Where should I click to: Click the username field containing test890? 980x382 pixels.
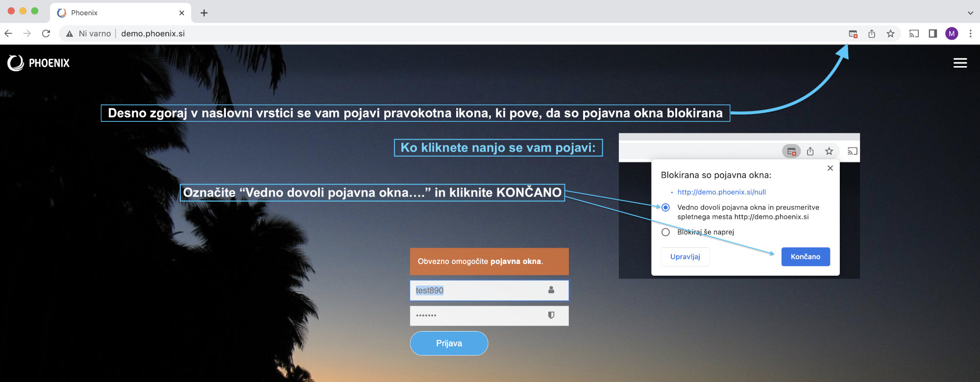click(480, 290)
